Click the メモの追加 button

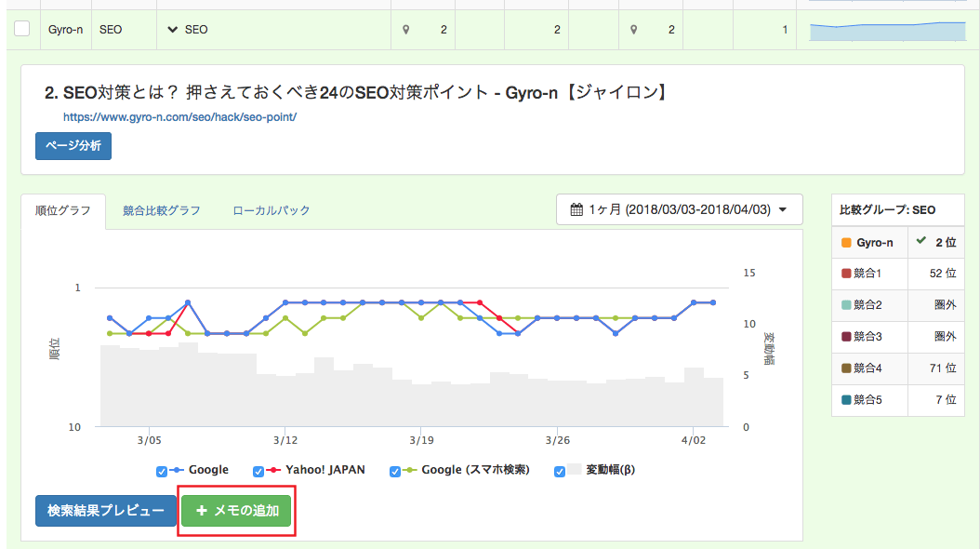pyautogui.click(x=236, y=511)
